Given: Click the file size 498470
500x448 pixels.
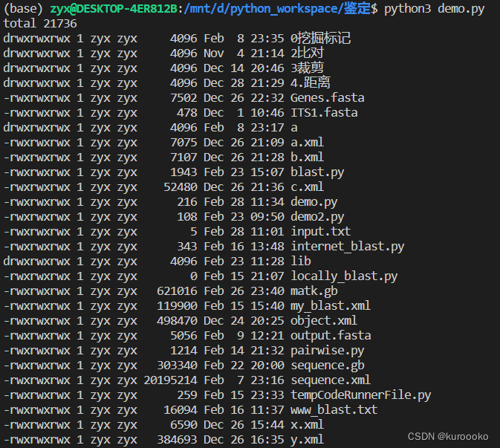Looking at the screenshot, I should [177, 321].
